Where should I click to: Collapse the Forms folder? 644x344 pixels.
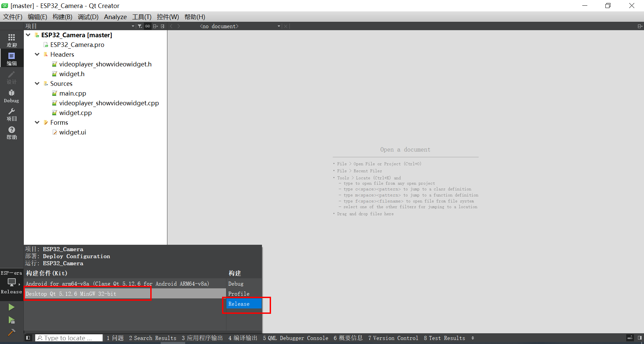pos(37,122)
